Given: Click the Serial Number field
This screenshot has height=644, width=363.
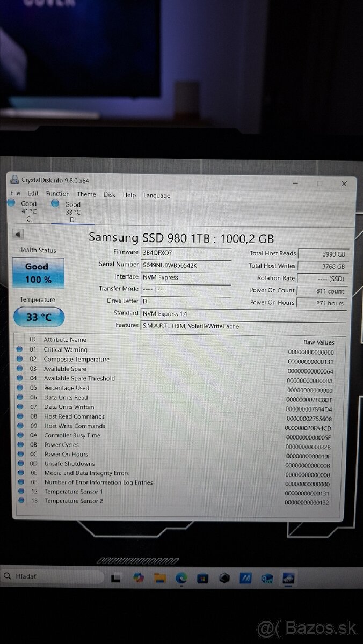Looking at the screenshot, I should coord(186,265).
